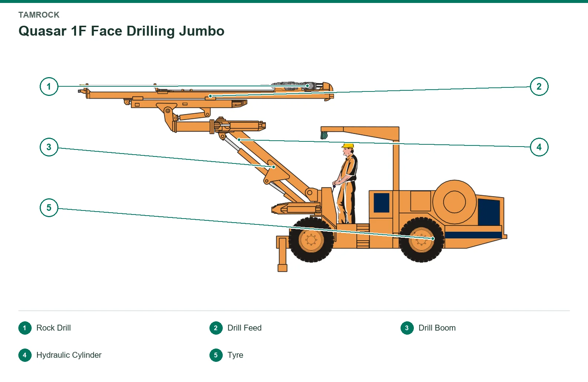Click the 'Quasar 1F Face Drilling Jumbo' title
588x382 pixels.
click(x=121, y=31)
